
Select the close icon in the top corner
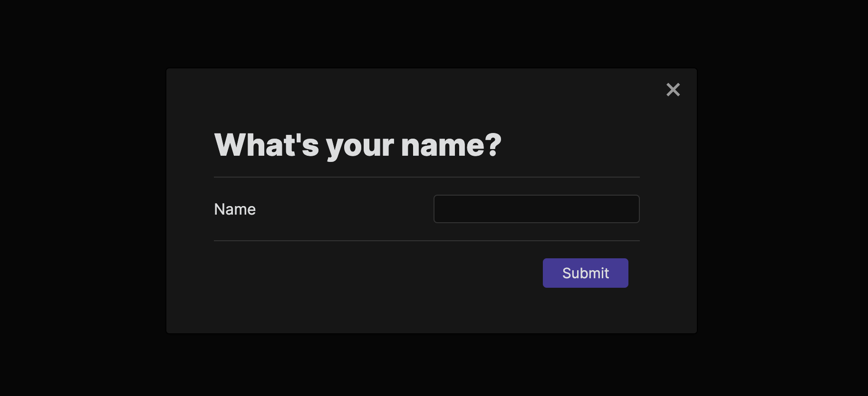click(x=673, y=90)
